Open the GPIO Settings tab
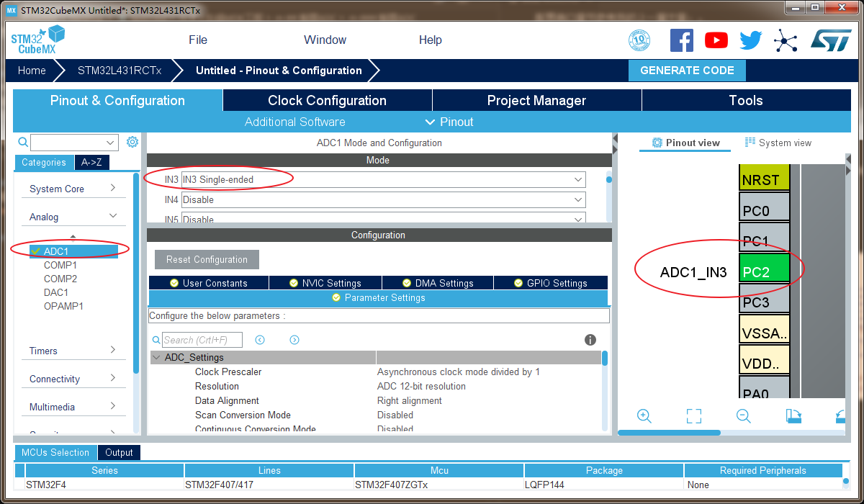864x504 pixels. click(551, 283)
